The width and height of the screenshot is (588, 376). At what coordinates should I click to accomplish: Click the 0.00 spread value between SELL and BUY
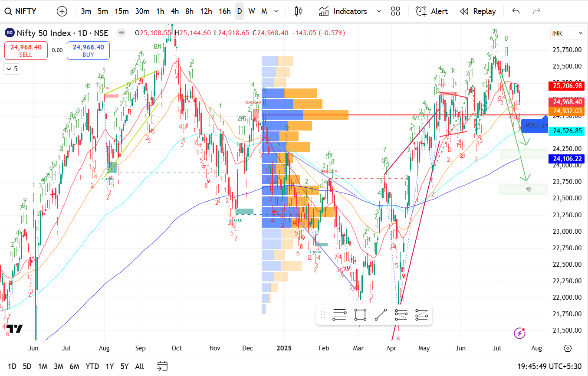tap(57, 50)
